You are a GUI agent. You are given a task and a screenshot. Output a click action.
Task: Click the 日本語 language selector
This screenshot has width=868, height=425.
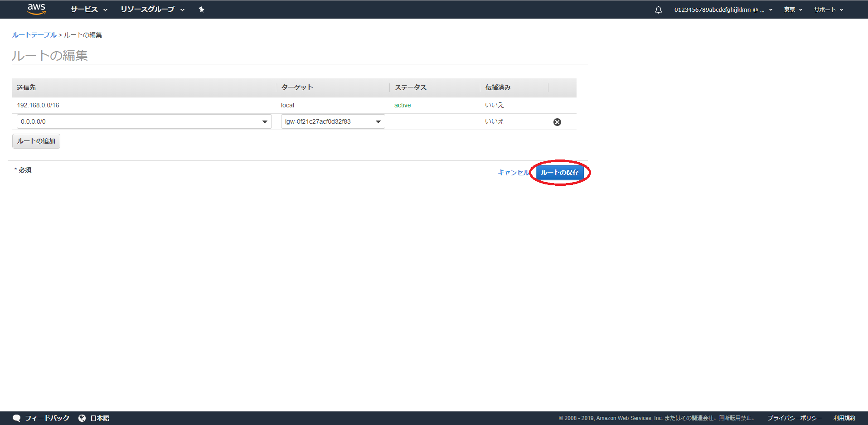100,418
